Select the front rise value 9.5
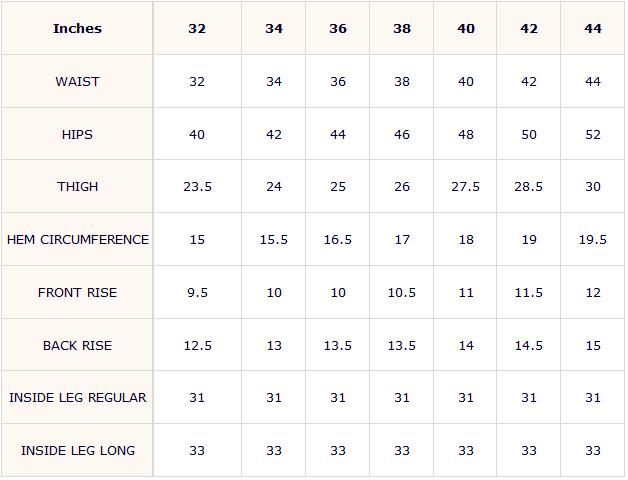The height and width of the screenshot is (480, 628). click(197, 292)
